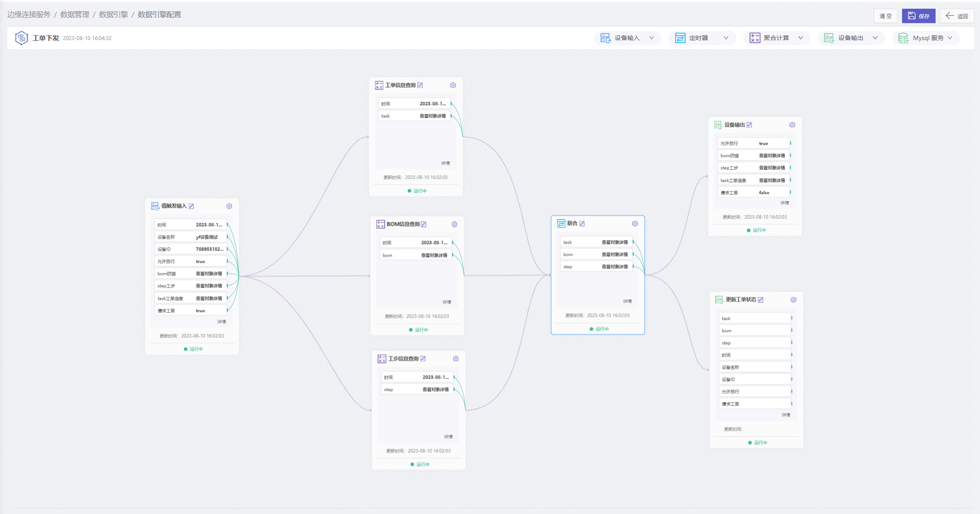The image size is (980, 514).
Task: Expand the 设备输出 toolbar dropdown arrow
Action: (875, 38)
